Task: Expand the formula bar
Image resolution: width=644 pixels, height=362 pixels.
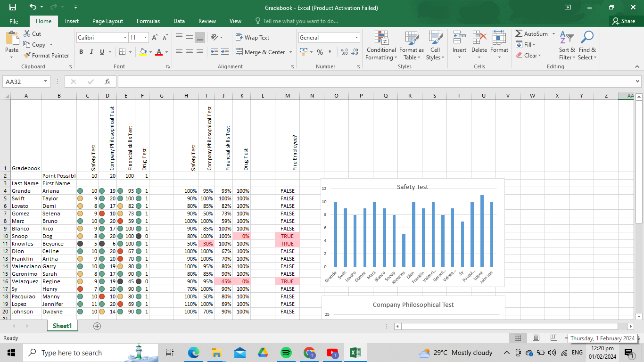Action: pyautogui.click(x=638, y=82)
